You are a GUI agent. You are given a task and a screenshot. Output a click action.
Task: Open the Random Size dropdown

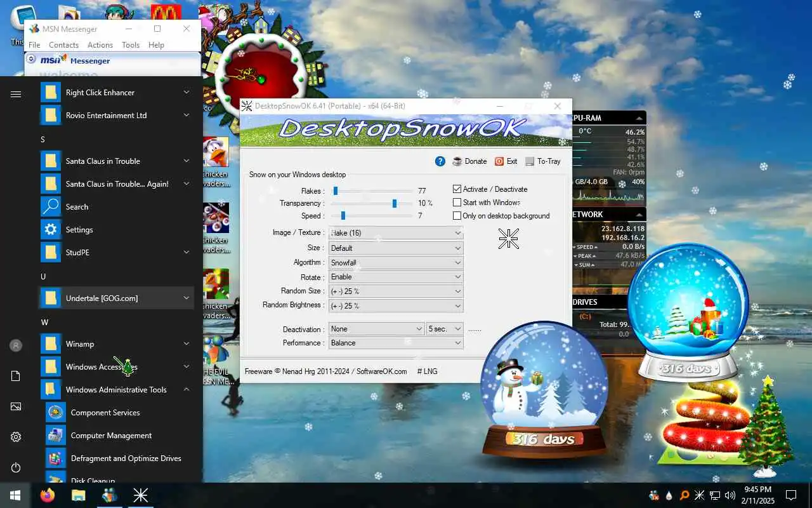pos(396,291)
